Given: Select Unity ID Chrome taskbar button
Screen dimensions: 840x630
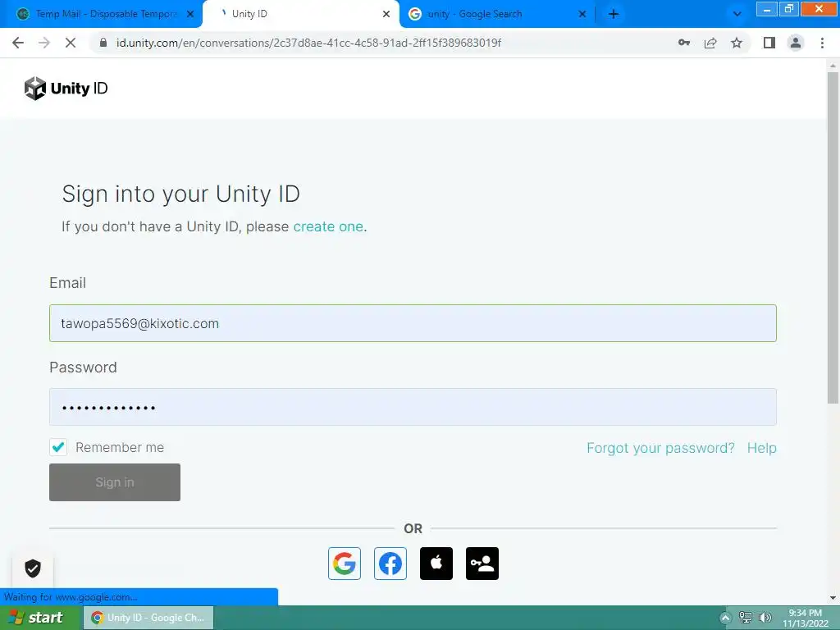Looking at the screenshot, I should pyautogui.click(x=149, y=618).
